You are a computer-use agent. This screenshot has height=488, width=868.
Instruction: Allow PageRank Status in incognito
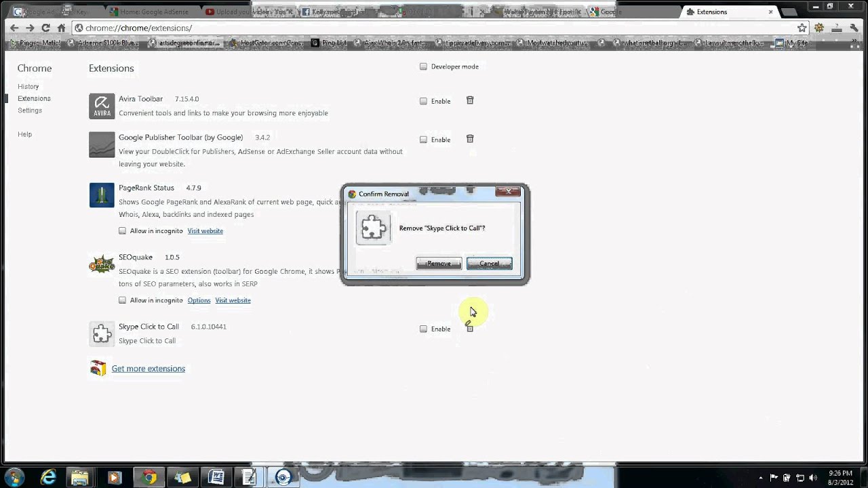click(x=122, y=231)
